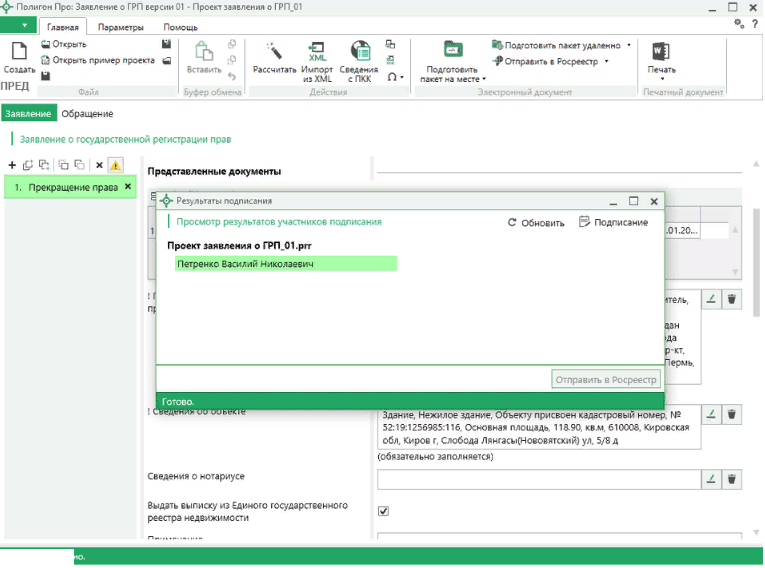Toggle the Выдать выписку из ЕГРН checkbox

(x=383, y=511)
